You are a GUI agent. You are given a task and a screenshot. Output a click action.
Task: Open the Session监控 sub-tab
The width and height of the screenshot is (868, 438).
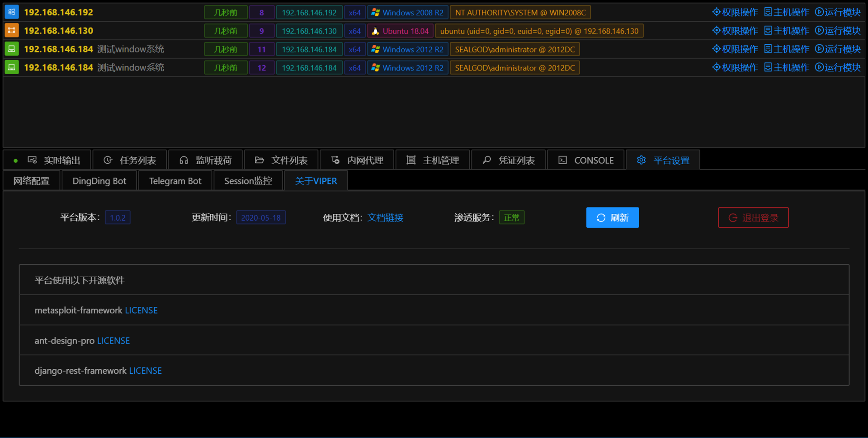(x=248, y=181)
